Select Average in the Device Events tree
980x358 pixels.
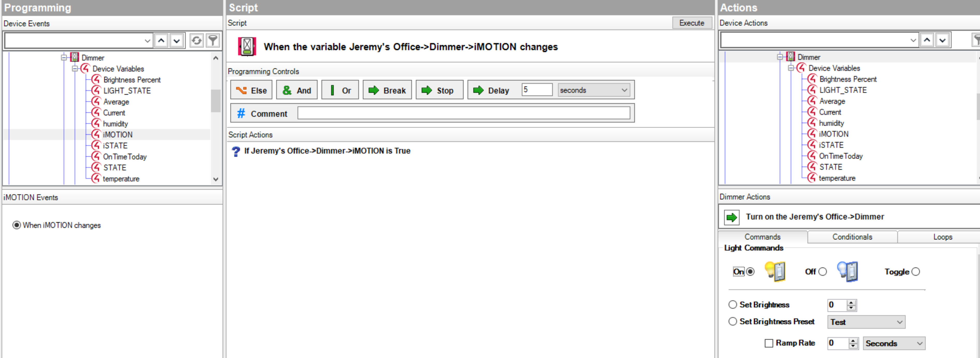tap(116, 102)
